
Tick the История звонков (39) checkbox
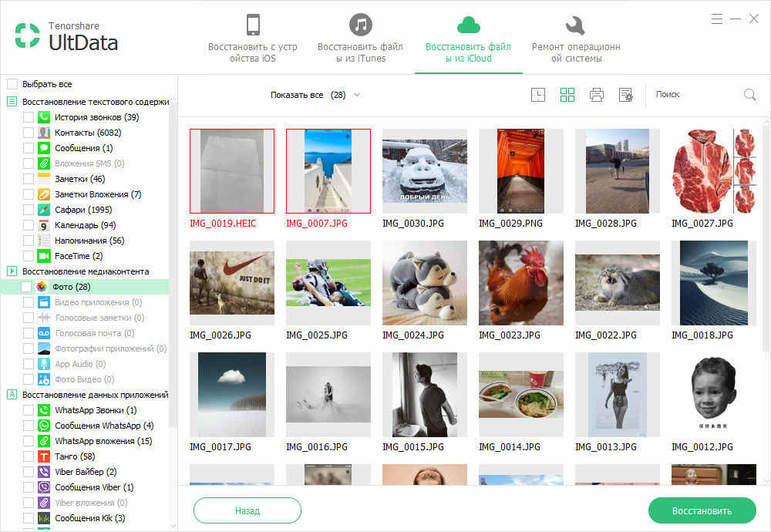point(29,117)
